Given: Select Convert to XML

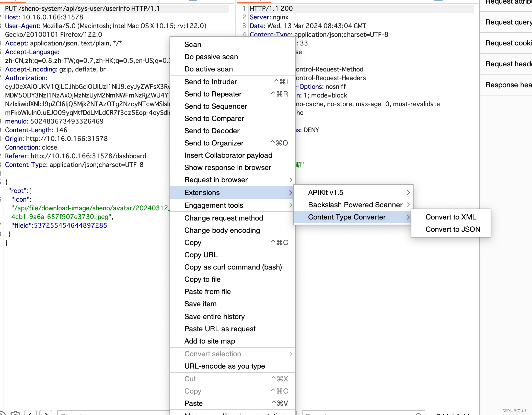Looking at the screenshot, I should 451,217.
